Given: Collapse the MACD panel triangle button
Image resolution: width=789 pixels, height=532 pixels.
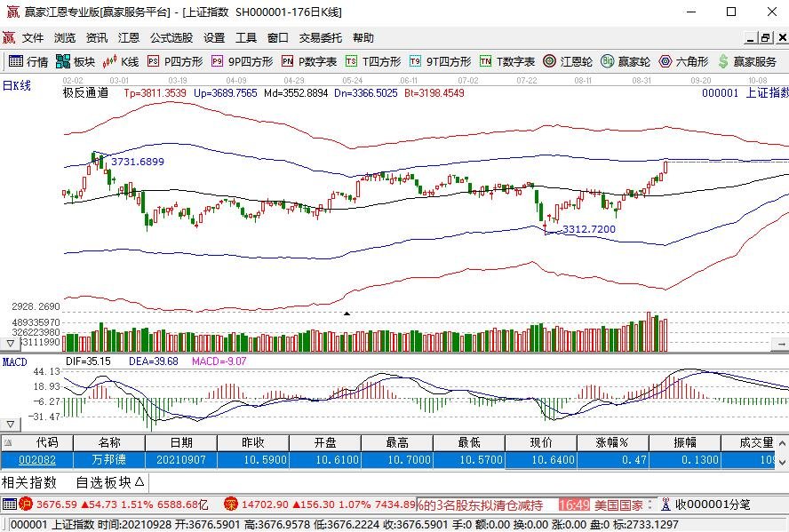Looking at the screenshot, I should click(x=10, y=425).
